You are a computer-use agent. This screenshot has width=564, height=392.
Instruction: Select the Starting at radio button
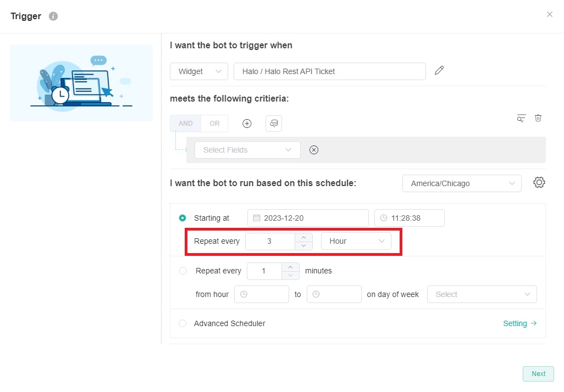pyautogui.click(x=183, y=218)
